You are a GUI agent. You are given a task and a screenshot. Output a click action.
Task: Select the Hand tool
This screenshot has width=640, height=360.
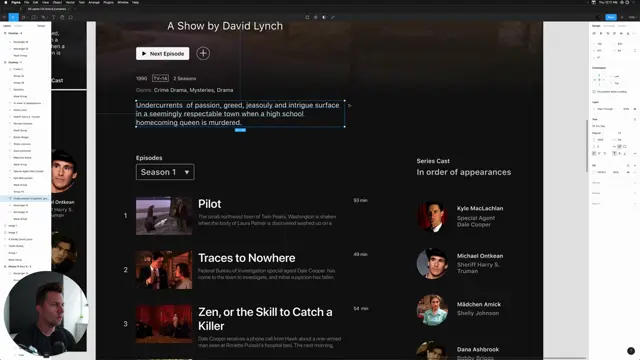pyautogui.click(x=62, y=18)
